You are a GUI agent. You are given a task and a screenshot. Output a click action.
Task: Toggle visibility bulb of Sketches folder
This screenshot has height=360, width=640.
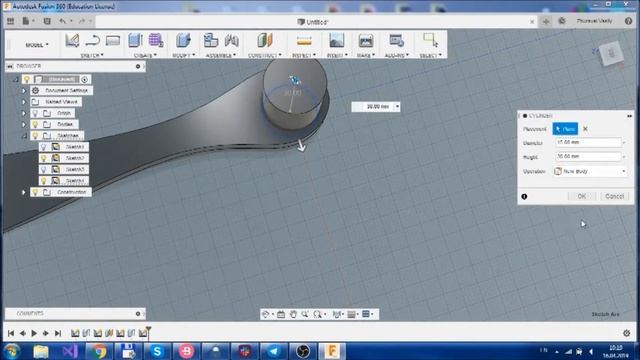tap(35, 136)
